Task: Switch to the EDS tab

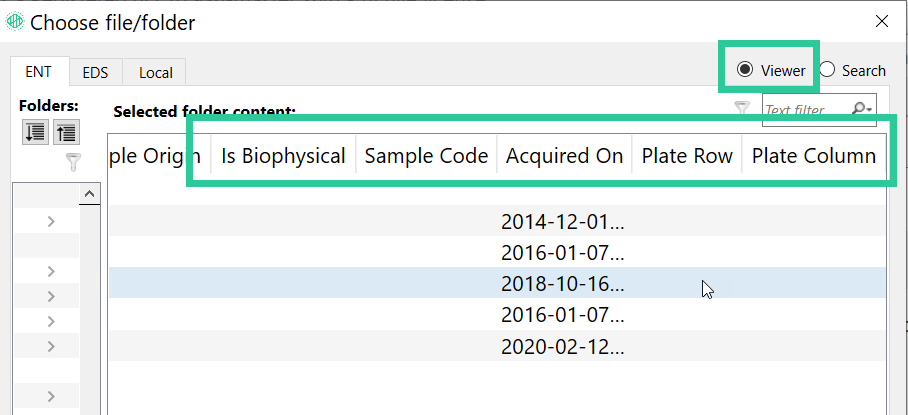Action: [x=96, y=73]
